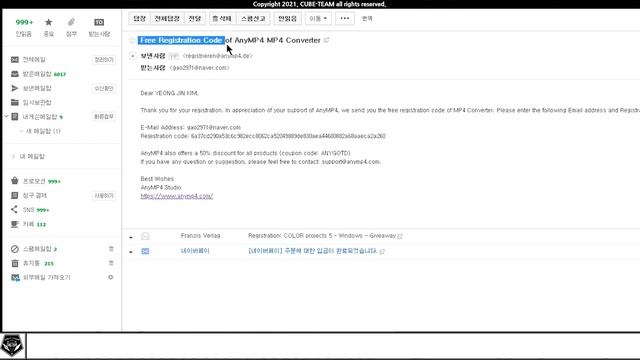Image resolution: width=640 pixels, height=360 pixels.
Task: Click 수신확인 button beside 보낸메일함
Action: click(x=104, y=88)
